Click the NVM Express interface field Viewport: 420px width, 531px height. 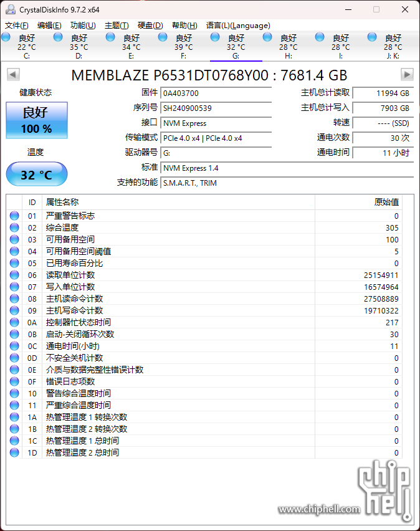(216, 123)
